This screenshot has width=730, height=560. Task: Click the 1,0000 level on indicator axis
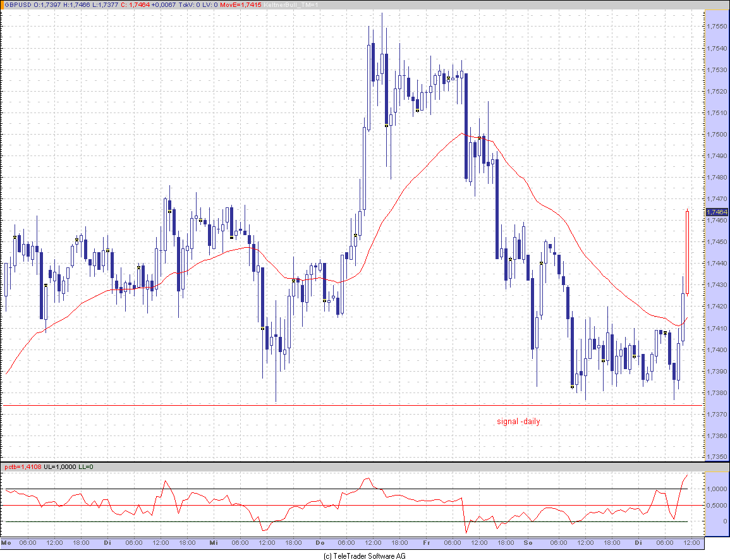717,489
